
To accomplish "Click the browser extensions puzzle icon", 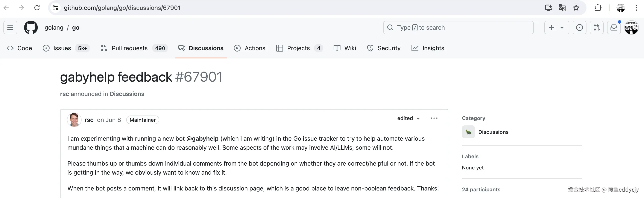I will click(x=597, y=8).
